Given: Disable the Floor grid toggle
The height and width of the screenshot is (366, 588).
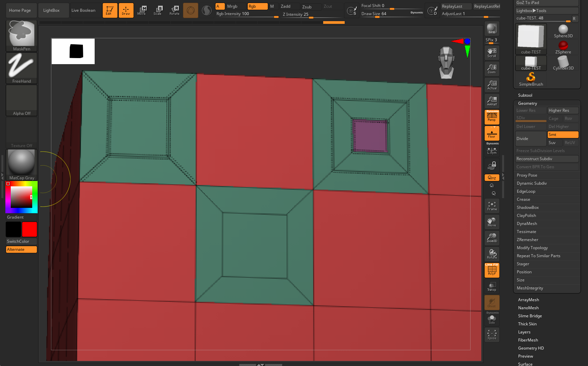Looking at the screenshot, I should 492,133.
